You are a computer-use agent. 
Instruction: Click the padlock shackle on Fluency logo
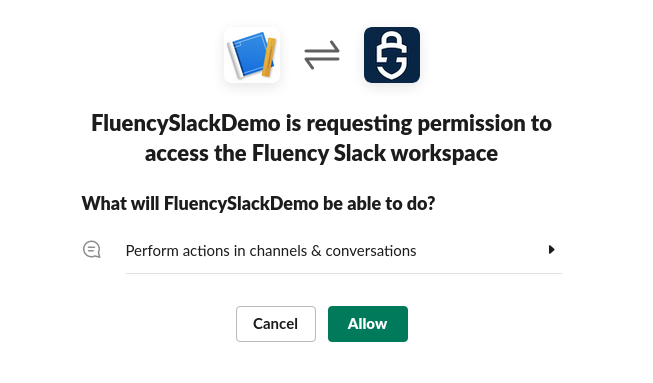point(392,43)
